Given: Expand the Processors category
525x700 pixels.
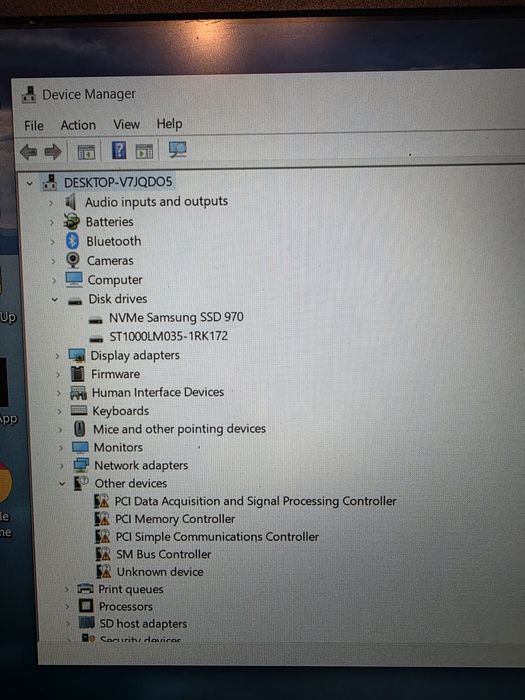Looking at the screenshot, I should pos(67,607).
